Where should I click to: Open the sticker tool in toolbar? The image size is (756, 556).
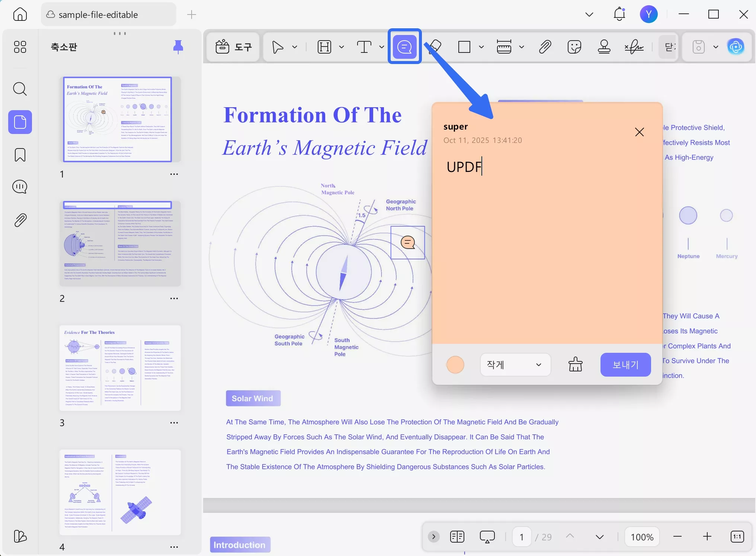tap(574, 47)
